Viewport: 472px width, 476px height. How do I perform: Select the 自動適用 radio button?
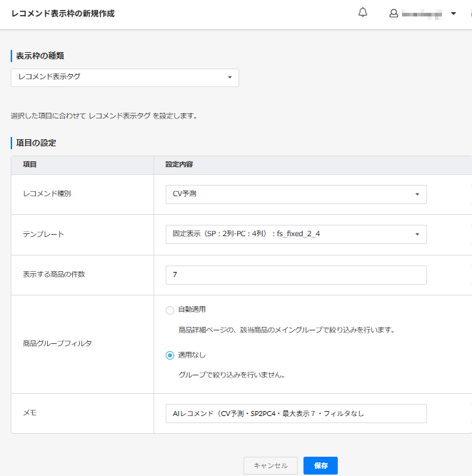point(170,310)
